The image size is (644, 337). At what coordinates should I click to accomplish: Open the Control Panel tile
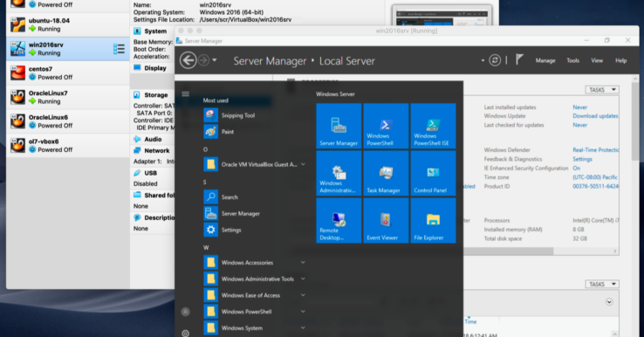tap(433, 173)
